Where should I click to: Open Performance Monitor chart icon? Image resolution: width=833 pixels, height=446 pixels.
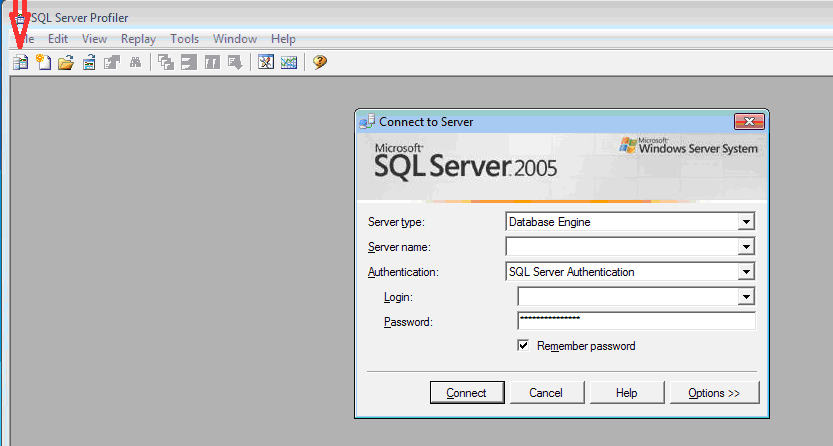pos(289,62)
